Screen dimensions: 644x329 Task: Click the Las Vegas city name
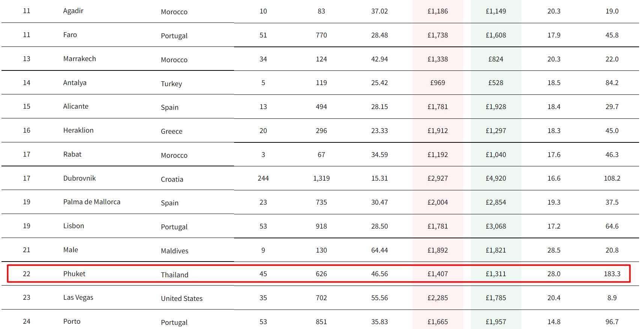click(78, 298)
